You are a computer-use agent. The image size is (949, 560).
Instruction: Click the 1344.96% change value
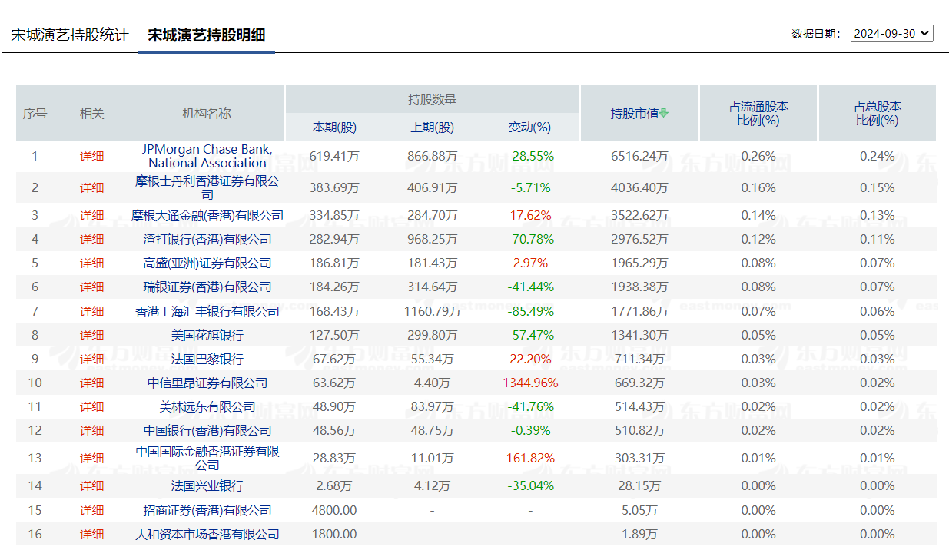click(530, 383)
